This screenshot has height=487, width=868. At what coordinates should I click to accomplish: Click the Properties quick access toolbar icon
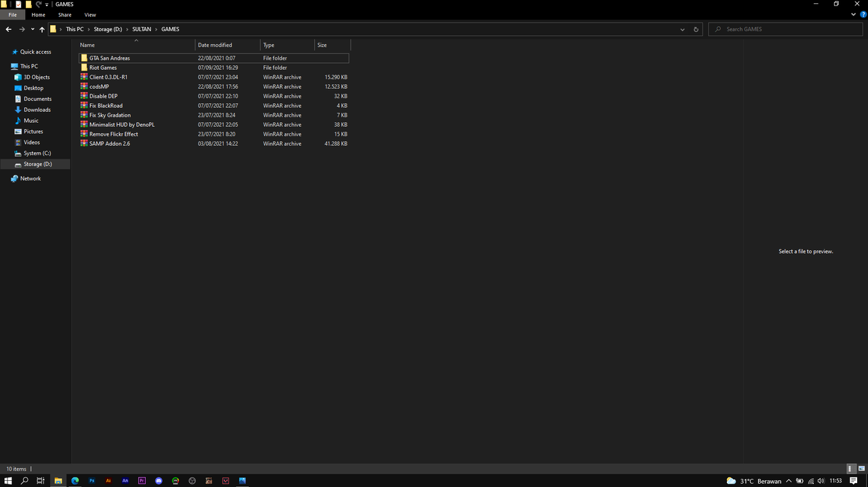pos(18,4)
